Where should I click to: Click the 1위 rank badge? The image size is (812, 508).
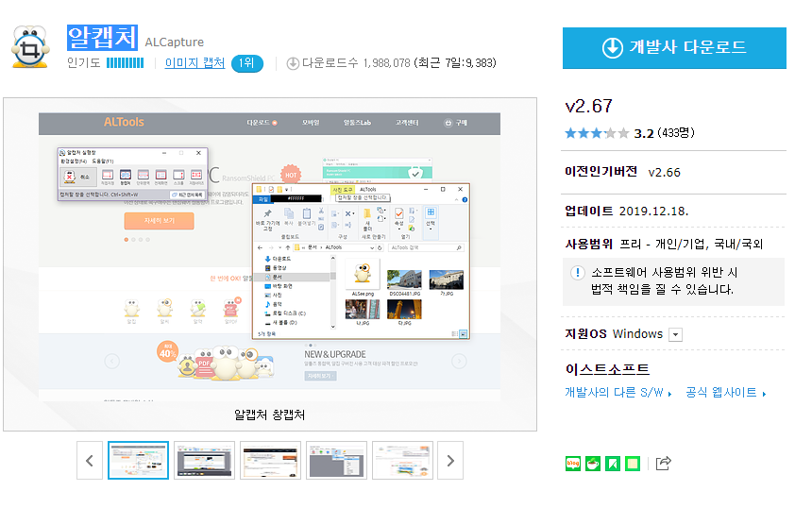[247, 63]
